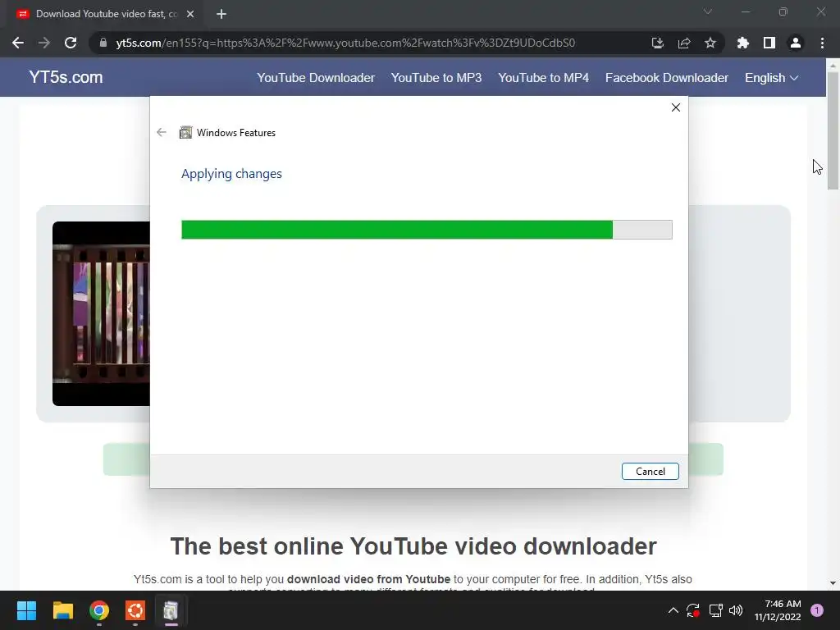Open YouTube to MP4 nav link
The width and height of the screenshot is (840, 630).
[x=543, y=78]
